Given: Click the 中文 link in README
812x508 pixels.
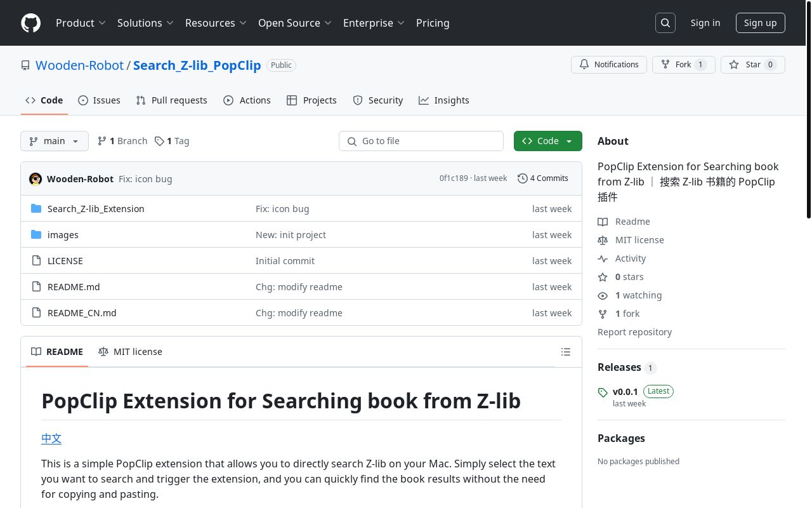Looking at the screenshot, I should coord(51,438).
